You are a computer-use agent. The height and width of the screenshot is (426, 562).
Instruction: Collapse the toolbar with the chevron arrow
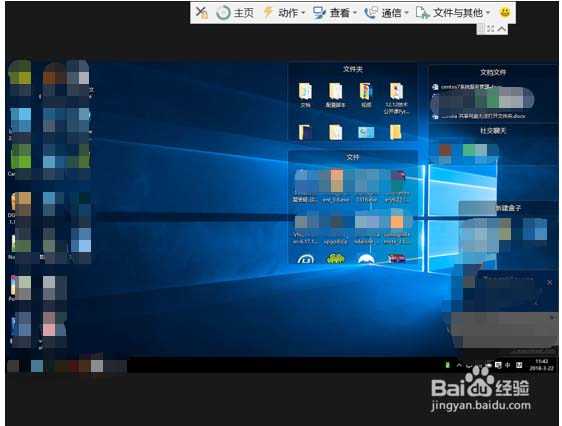tap(502, 29)
